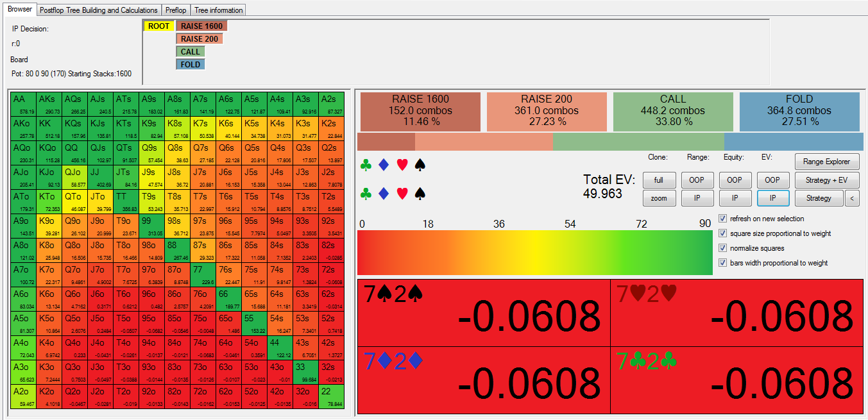Screen dimensions: 868x420
Task: Click the Strategy button
Action: 819,198
